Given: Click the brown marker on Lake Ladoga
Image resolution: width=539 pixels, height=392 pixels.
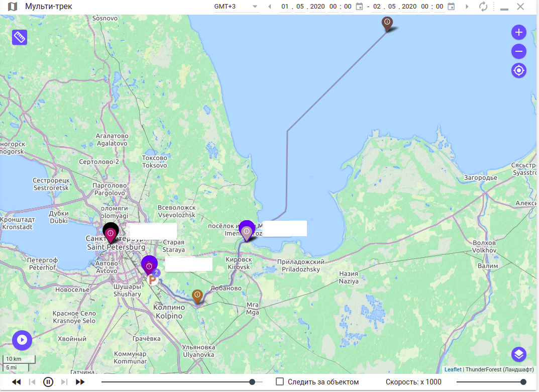Looking at the screenshot, I should [387, 23].
